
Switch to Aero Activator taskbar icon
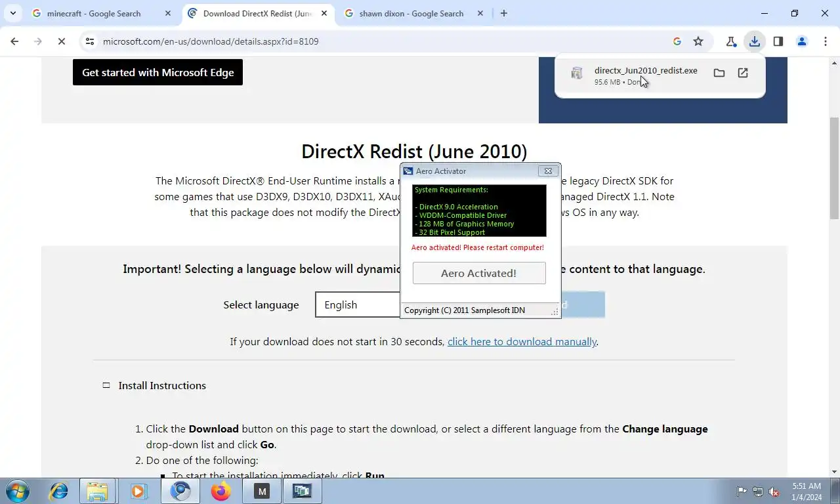(302, 491)
